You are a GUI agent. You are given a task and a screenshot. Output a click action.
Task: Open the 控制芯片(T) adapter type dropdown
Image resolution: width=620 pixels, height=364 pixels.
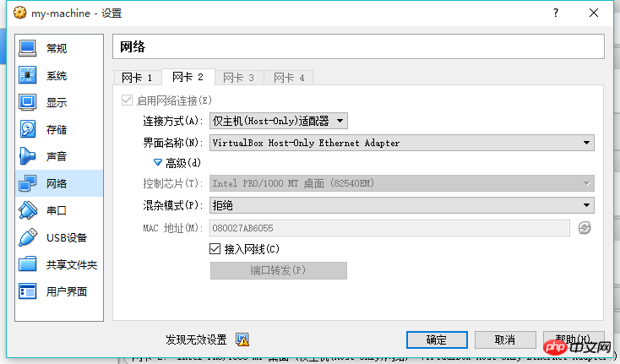click(402, 183)
